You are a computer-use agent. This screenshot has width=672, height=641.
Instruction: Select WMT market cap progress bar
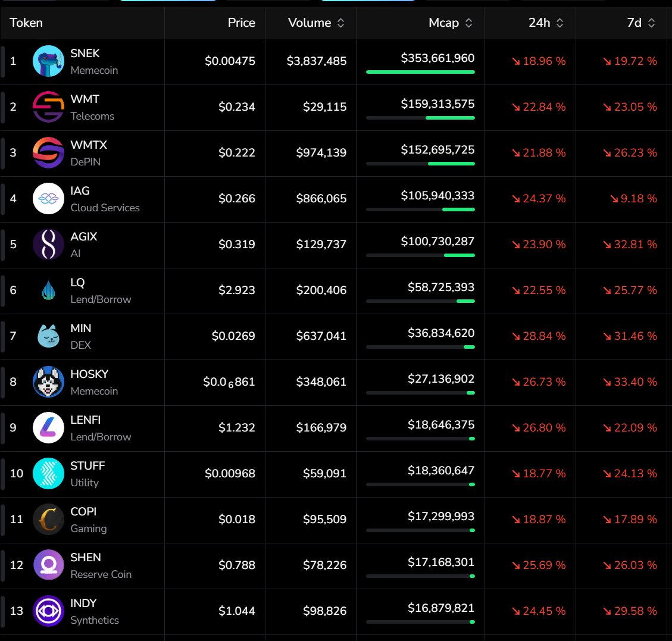(420, 118)
